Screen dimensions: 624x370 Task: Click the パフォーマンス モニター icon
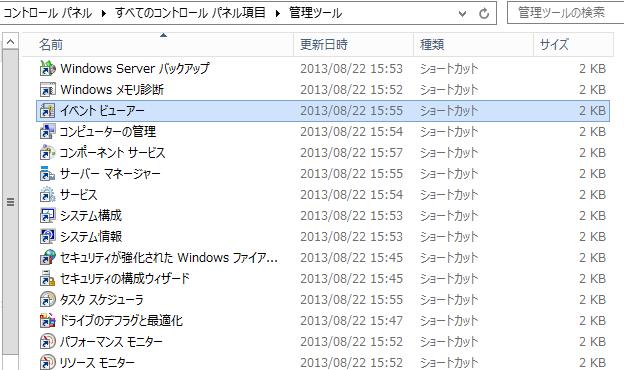tap(47, 342)
